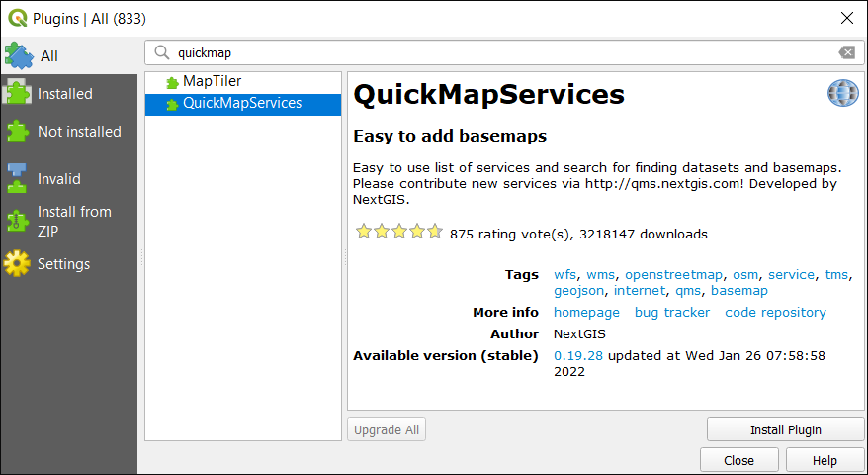Click the QuickMapServices list item icon
This screenshot has height=475, width=868.
pyautogui.click(x=172, y=104)
